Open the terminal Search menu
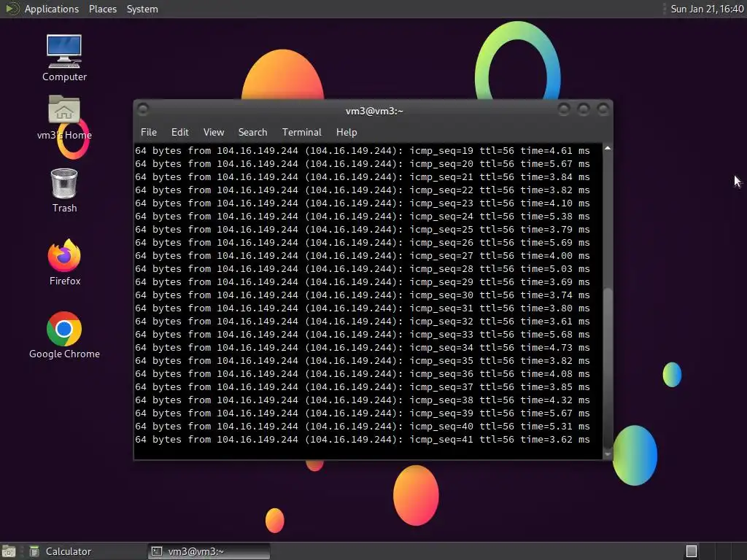The image size is (747, 560). (252, 133)
